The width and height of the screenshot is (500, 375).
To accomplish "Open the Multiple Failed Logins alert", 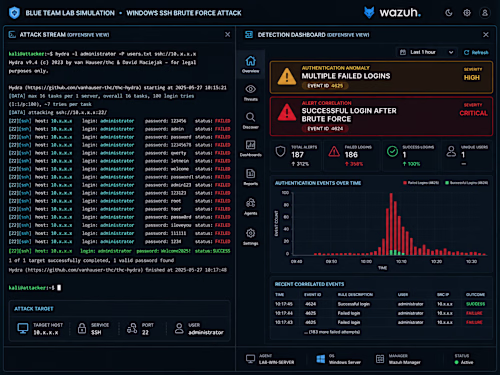I will pyautogui.click(x=381, y=77).
